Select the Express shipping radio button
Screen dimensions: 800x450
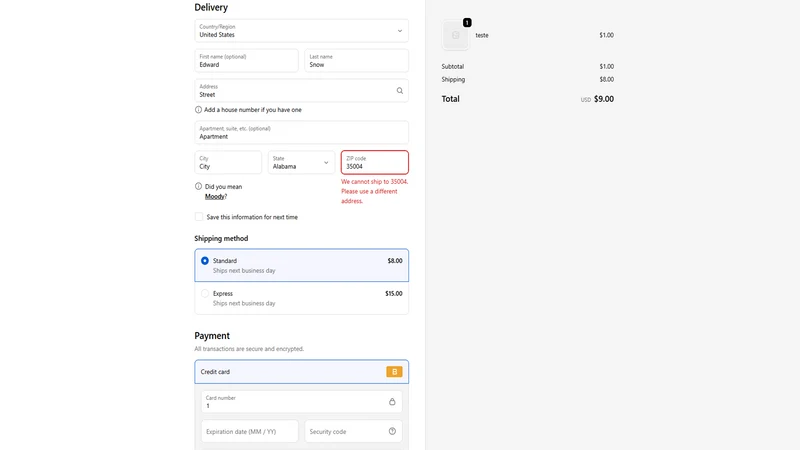point(205,293)
